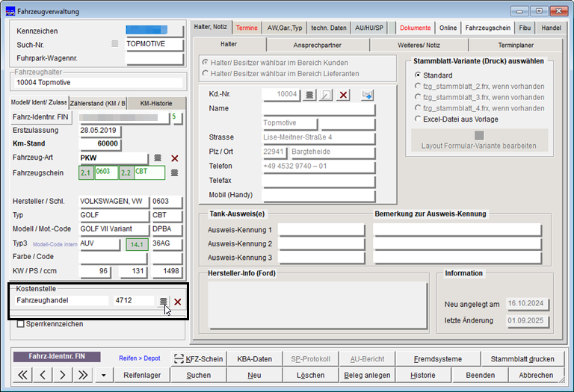574x392 pixels.
Task: Select fzg_stammblatt_2.frx variant
Action: point(417,86)
